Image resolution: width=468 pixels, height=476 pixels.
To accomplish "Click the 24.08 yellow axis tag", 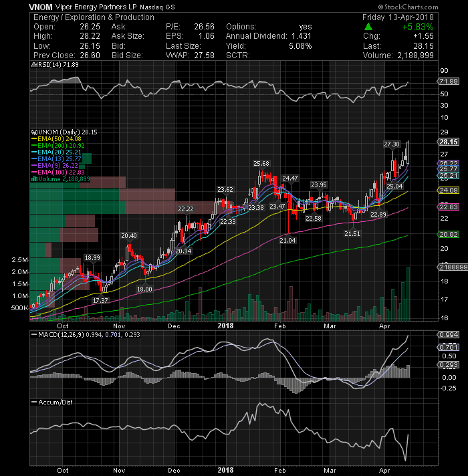I will pyautogui.click(x=448, y=191).
